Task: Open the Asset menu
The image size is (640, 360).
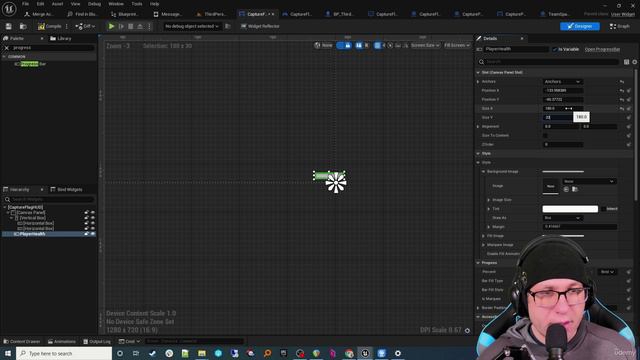Action: click(58, 4)
